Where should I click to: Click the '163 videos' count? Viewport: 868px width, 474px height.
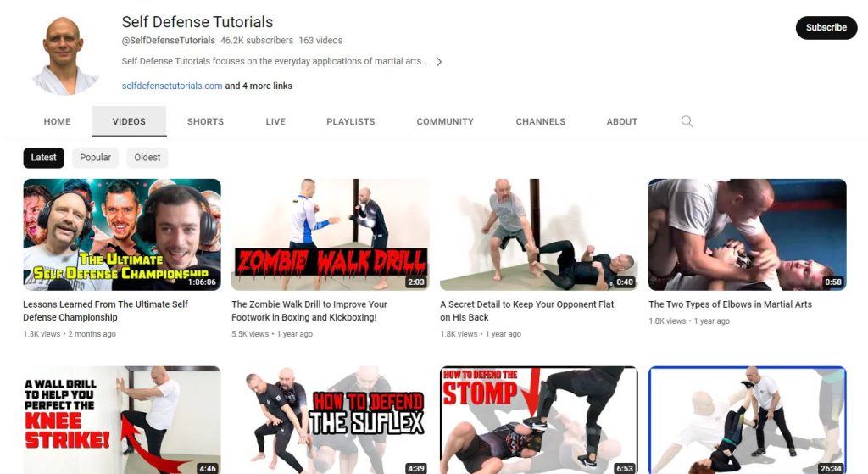[320, 41]
